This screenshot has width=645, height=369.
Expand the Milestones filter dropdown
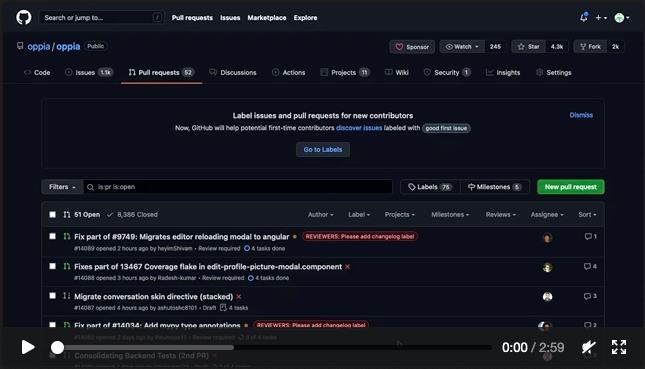450,214
